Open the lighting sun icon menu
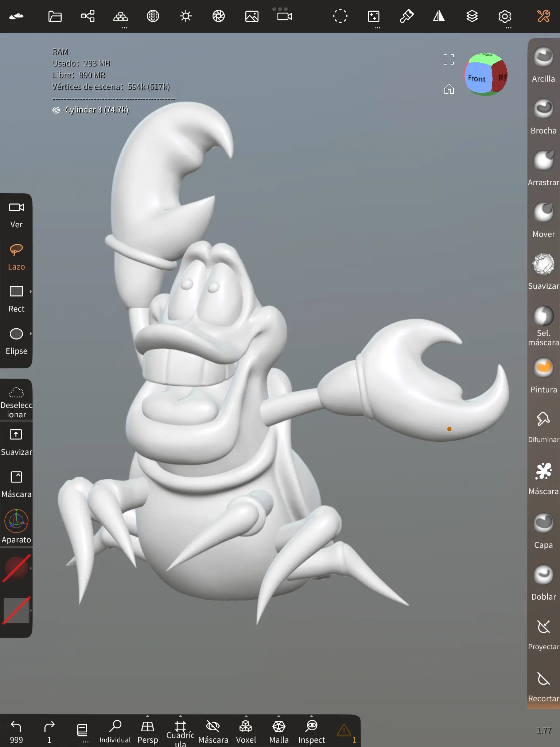Image resolution: width=560 pixels, height=747 pixels. pyautogui.click(x=186, y=16)
